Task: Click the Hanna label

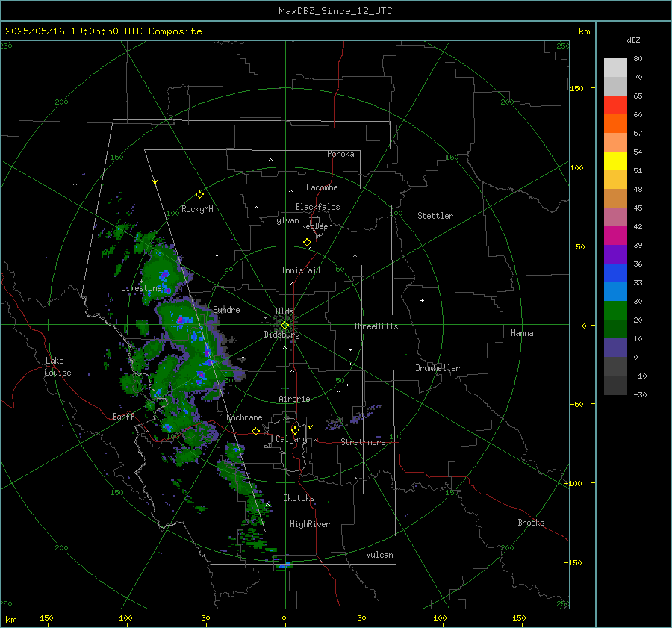Action: [522, 333]
